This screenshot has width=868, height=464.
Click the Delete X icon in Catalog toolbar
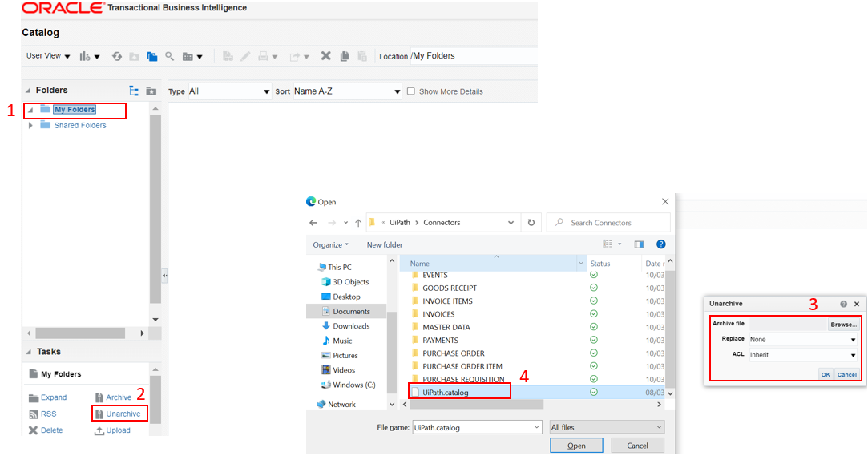(x=325, y=56)
